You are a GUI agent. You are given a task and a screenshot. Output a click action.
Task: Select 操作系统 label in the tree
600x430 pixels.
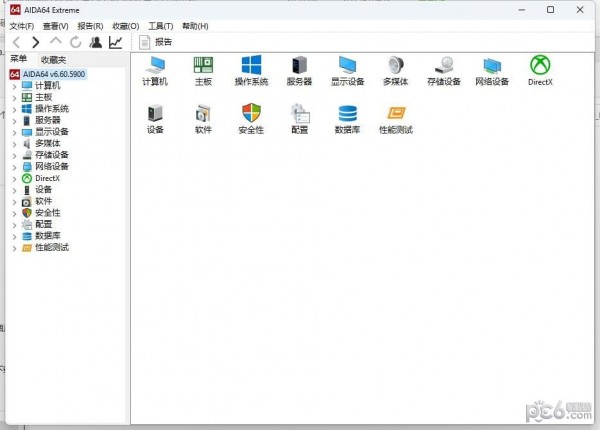point(52,109)
